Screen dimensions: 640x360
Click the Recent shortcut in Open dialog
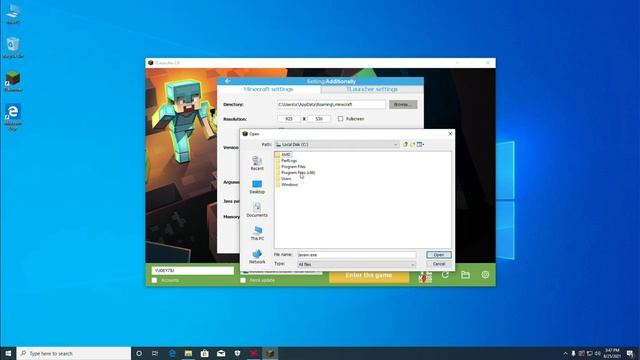[x=257, y=163]
